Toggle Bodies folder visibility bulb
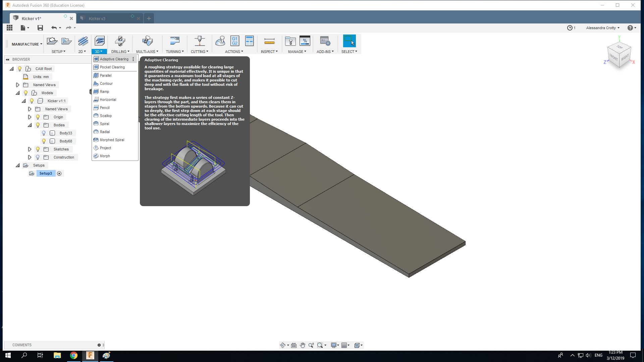 [x=38, y=125]
